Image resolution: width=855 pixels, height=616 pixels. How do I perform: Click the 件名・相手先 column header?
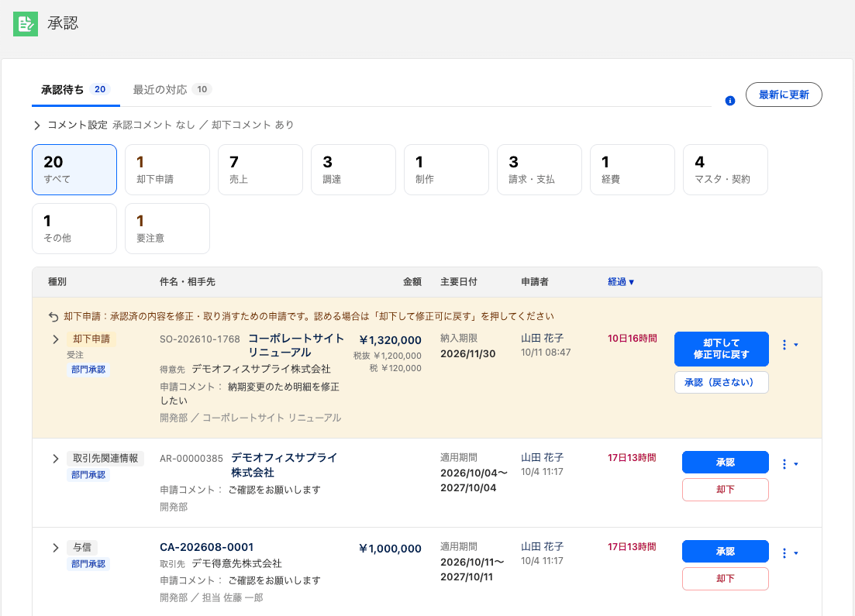coord(188,282)
